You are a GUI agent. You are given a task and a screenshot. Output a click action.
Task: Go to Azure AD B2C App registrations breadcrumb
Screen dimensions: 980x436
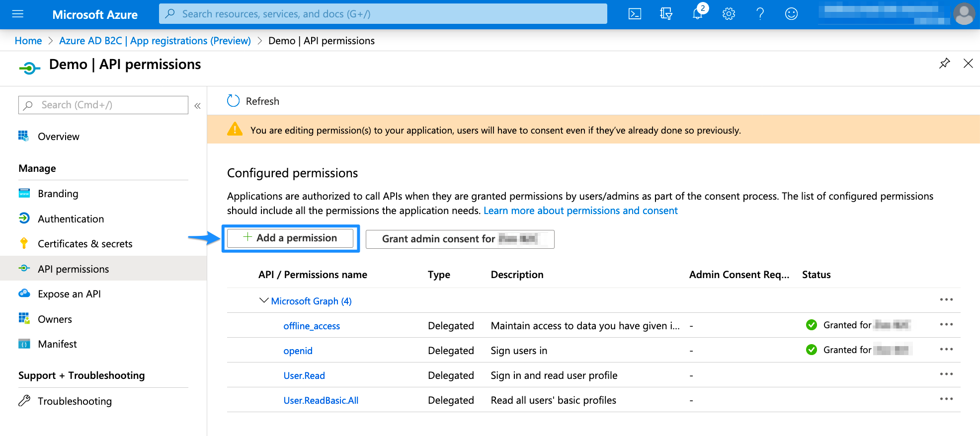(155, 41)
